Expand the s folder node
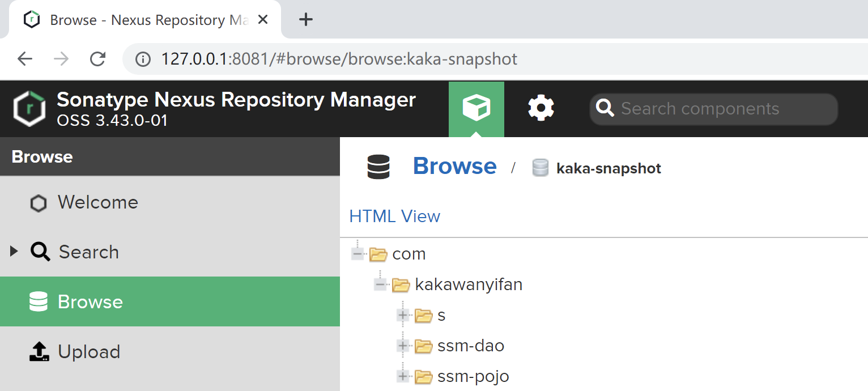 [403, 315]
